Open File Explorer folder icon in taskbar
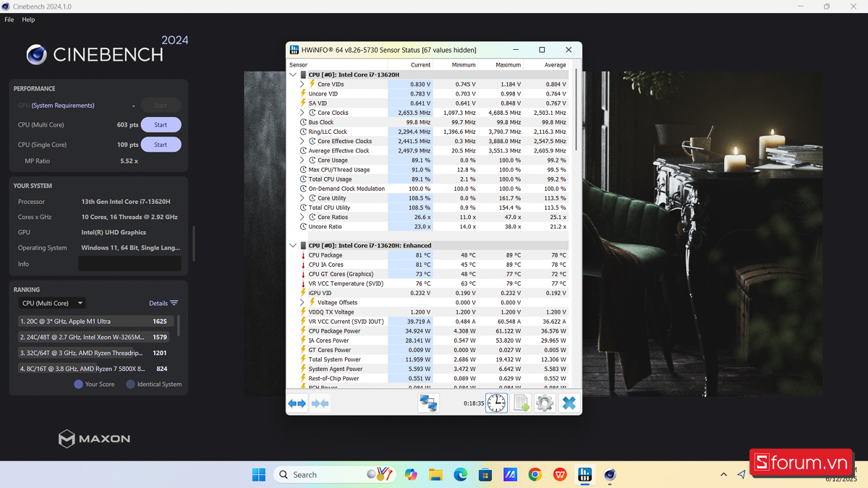This screenshot has width=868, height=488. (x=435, y=474)
